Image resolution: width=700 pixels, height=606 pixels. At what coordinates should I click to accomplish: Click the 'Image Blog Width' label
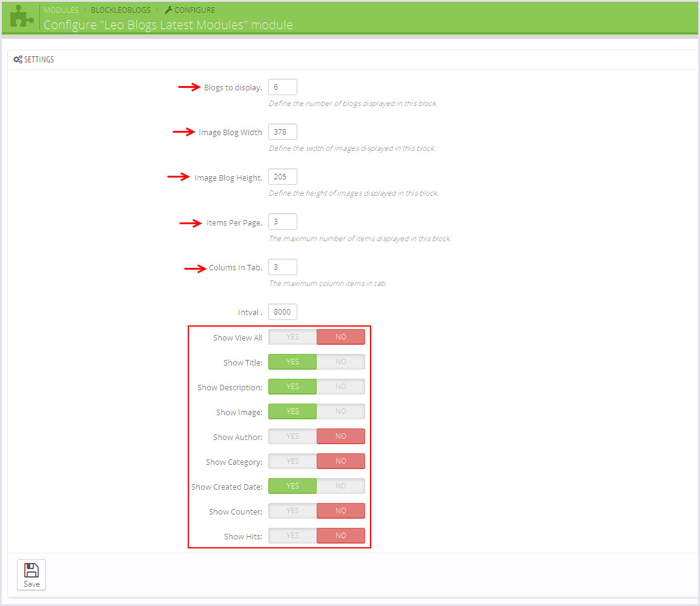[230, 132]
